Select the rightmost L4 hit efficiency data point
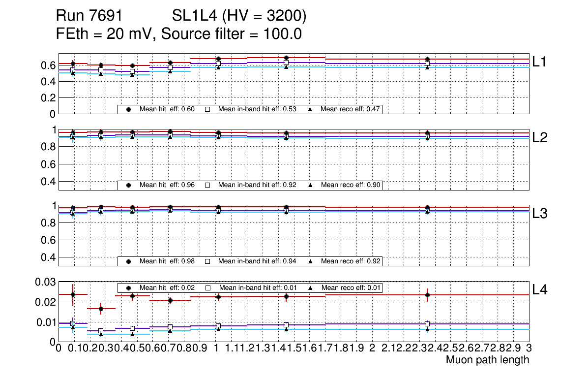The height and width of the screenshot is (380, 588). tap(427, 295)
